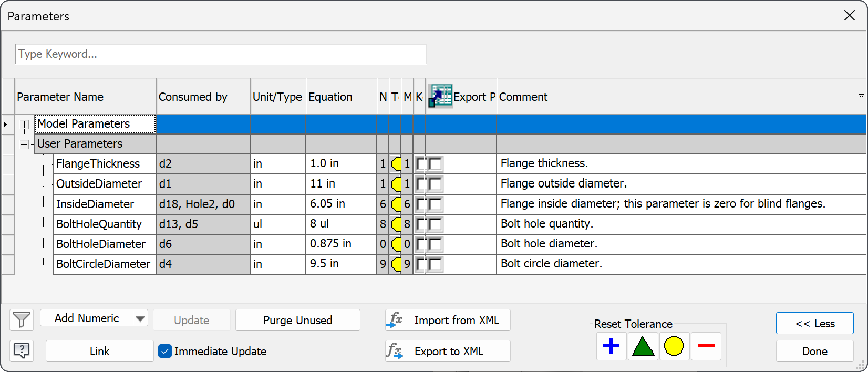This screenshot has height=372, width=868.
Task: Check export parameter box for OutsideDiameter
Action: point(436,184)
